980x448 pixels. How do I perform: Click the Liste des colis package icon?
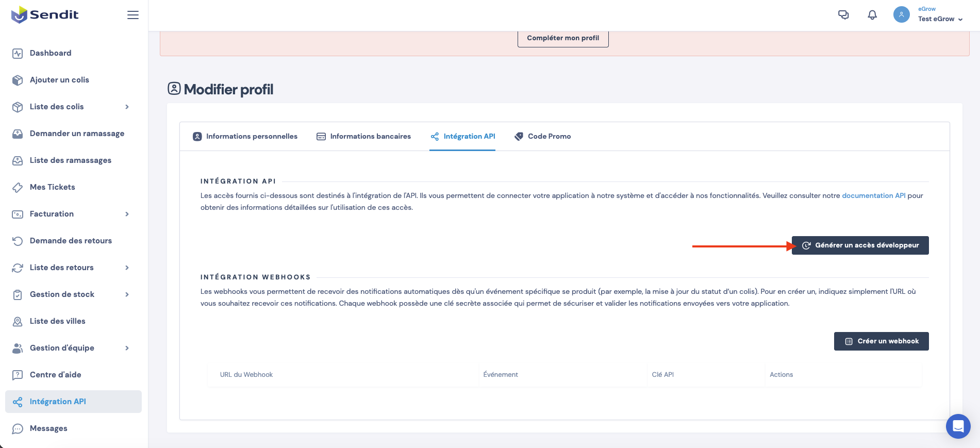coord(18,107)
